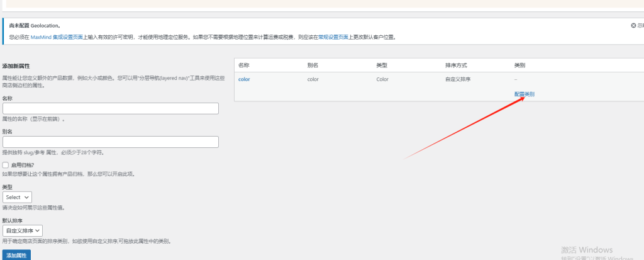
Task: Click the 名称 table column header
Action: pos(244,65)
